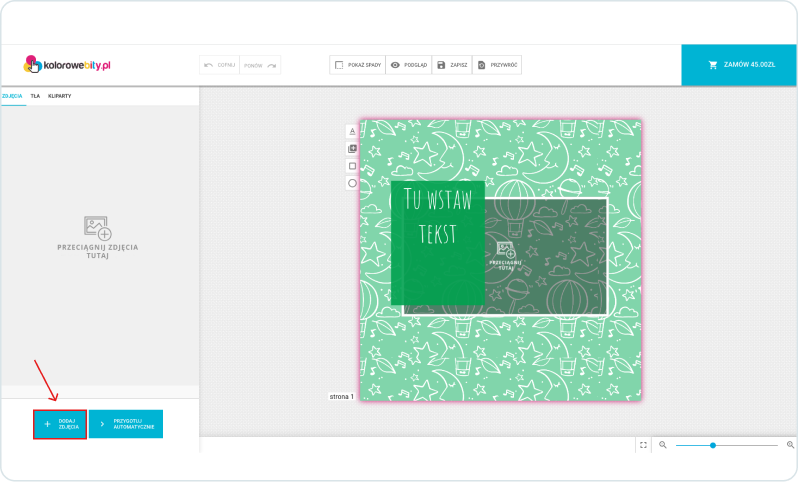798x482 pixels.
Task: Select the circle shape tool
Action: click(x=352, y=183)
